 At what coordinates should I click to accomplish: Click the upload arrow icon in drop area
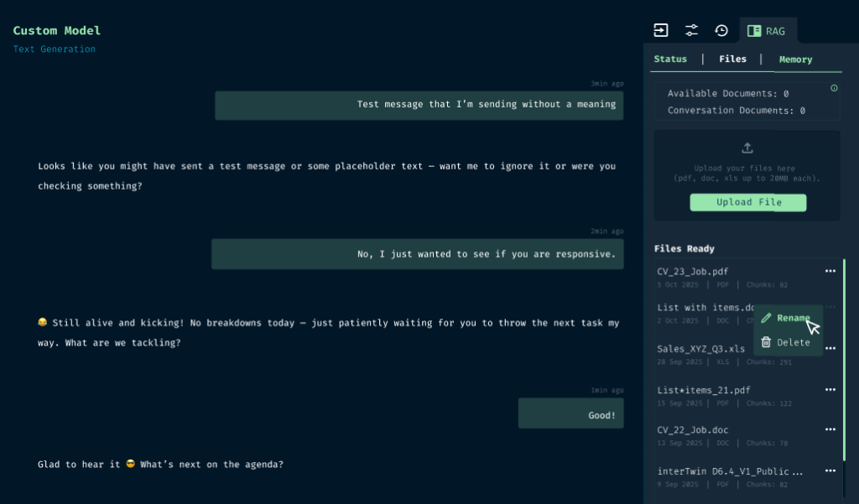click(x=747, y=148)
